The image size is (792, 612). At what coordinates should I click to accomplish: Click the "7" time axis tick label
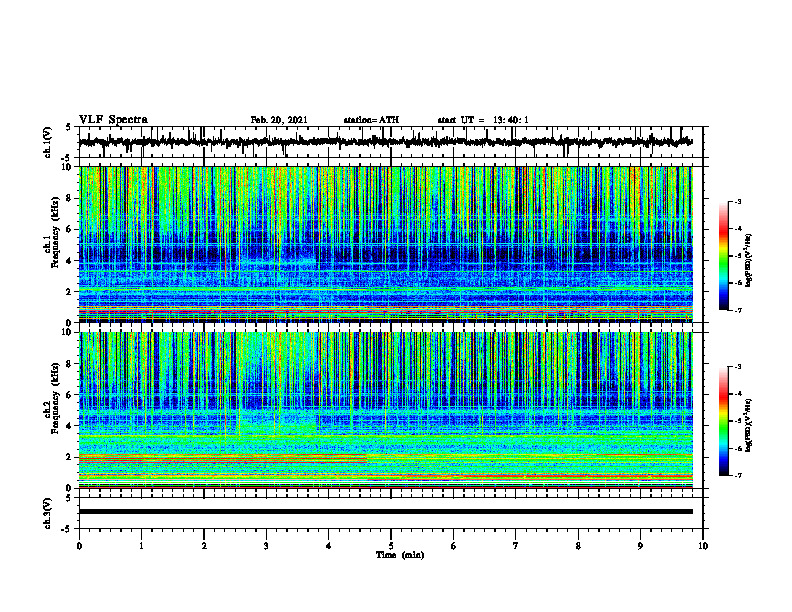tap(516, 546)
